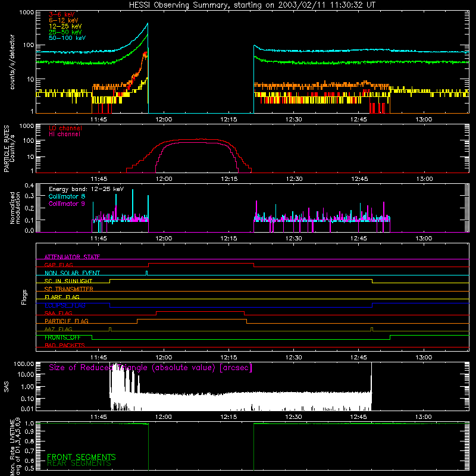Click the SAA_FLAG label
Screen dimensions: 476x476
(x=58, y=313)
